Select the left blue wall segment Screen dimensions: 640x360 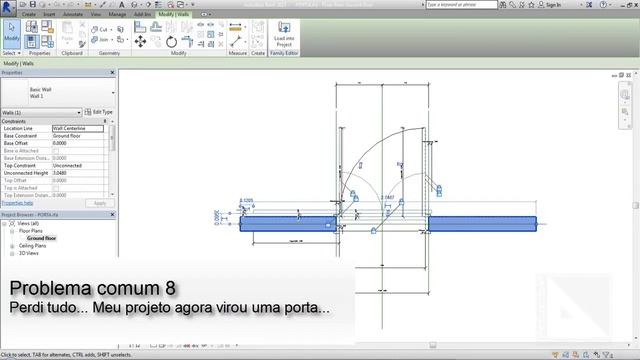[288, 224]
